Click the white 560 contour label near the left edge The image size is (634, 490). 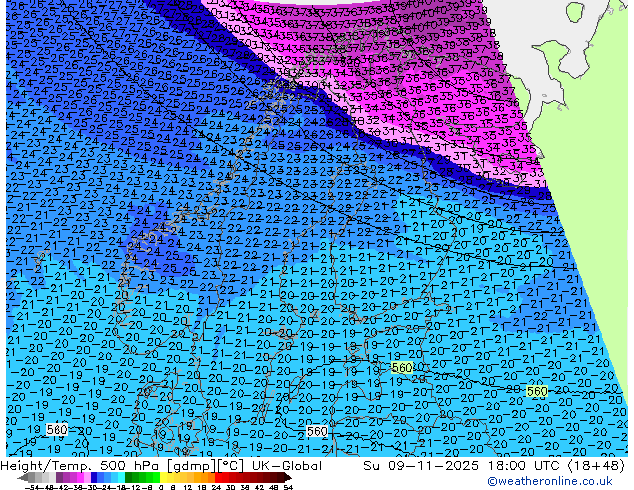click(x=57, y=429)
